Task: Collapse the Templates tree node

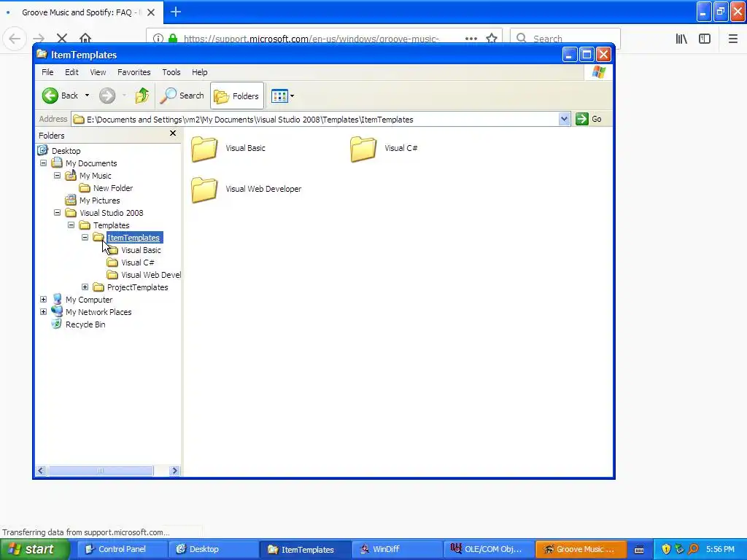Action: point(71,225)
